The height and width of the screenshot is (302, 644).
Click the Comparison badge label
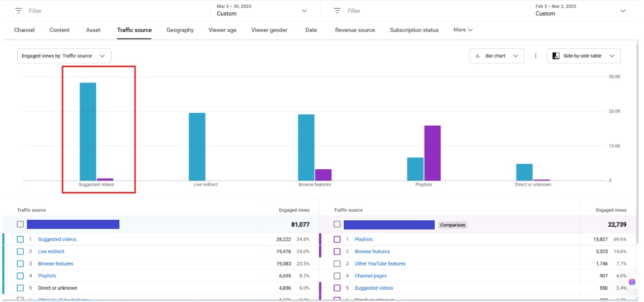[452, 225]
